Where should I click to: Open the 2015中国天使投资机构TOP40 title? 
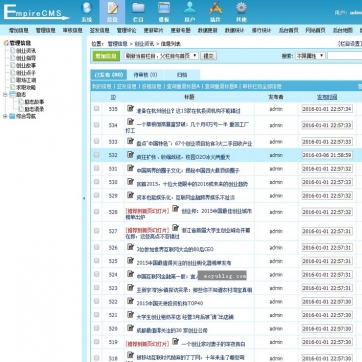[170, 303]
